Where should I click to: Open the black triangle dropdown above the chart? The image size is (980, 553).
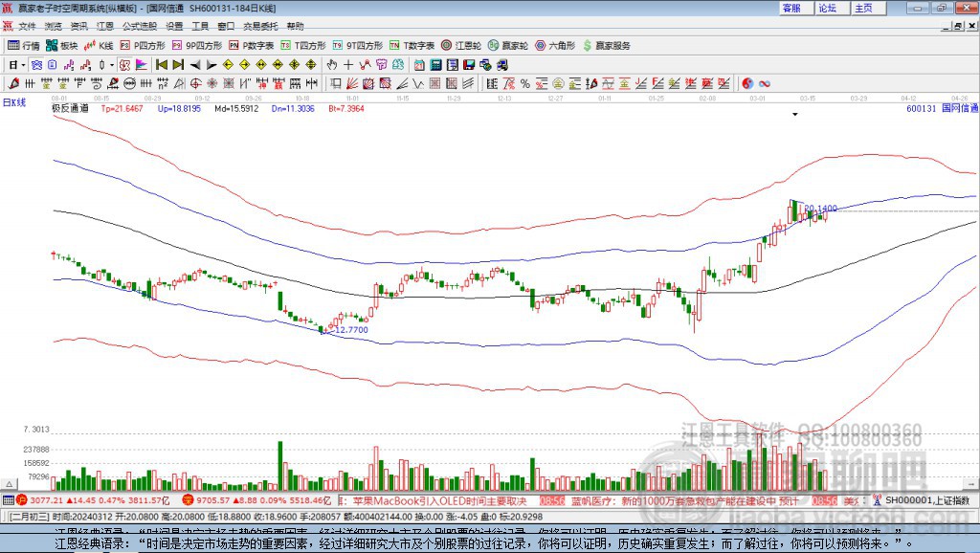pos(794,115)
